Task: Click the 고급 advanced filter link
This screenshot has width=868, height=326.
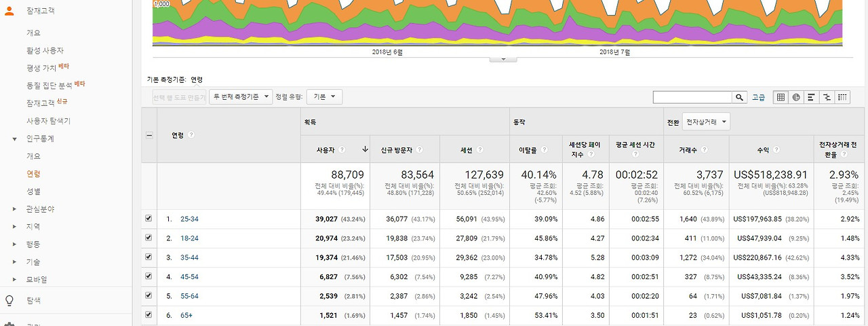Action: [759, 98]
